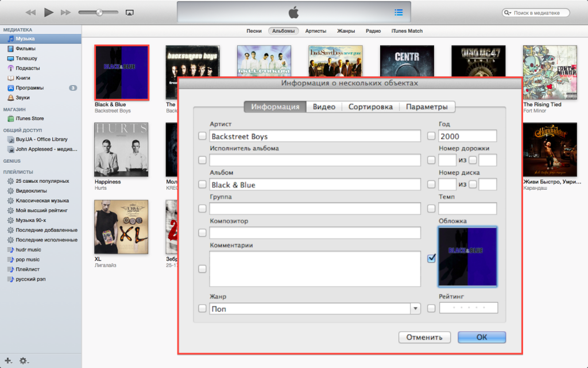The image size is (588, 368).
Task: Confirm with the OK button
Action: pyautogui.click(x=482, y=337)
